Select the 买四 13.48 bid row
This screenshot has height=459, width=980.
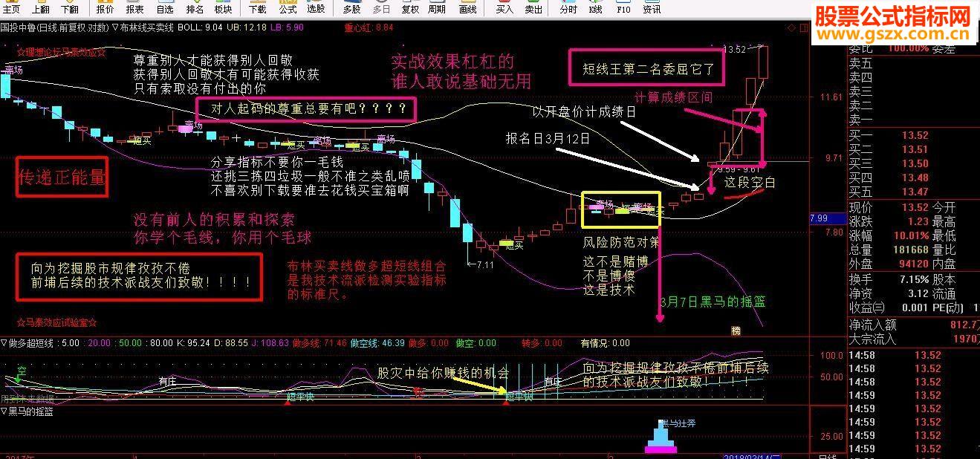[914, 178]
